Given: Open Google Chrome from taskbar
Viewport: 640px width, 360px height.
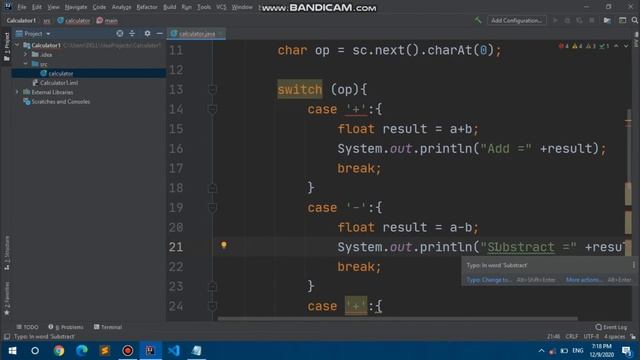Looking at the screenshot, I should click(x=59, y=351).
